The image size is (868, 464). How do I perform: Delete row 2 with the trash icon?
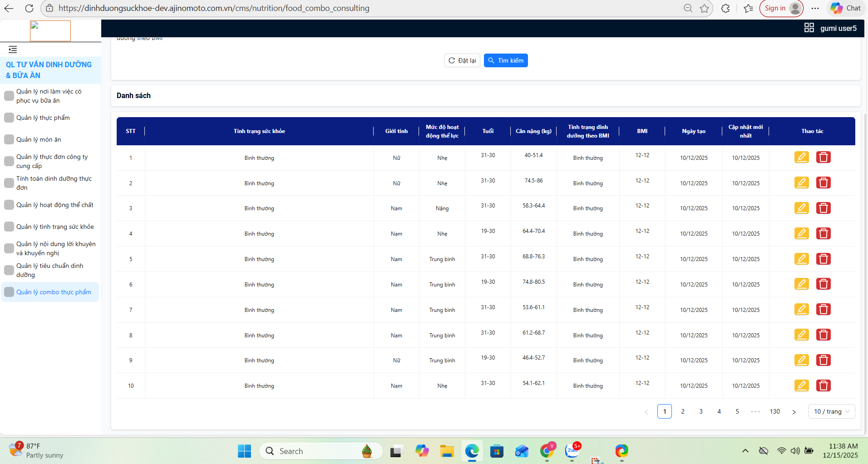(x=823, y=183)
